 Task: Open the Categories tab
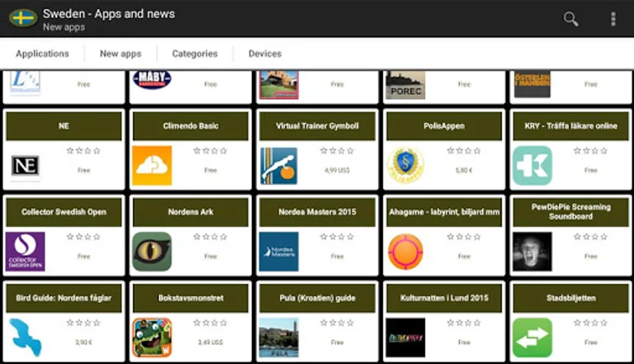click(195, 54)
